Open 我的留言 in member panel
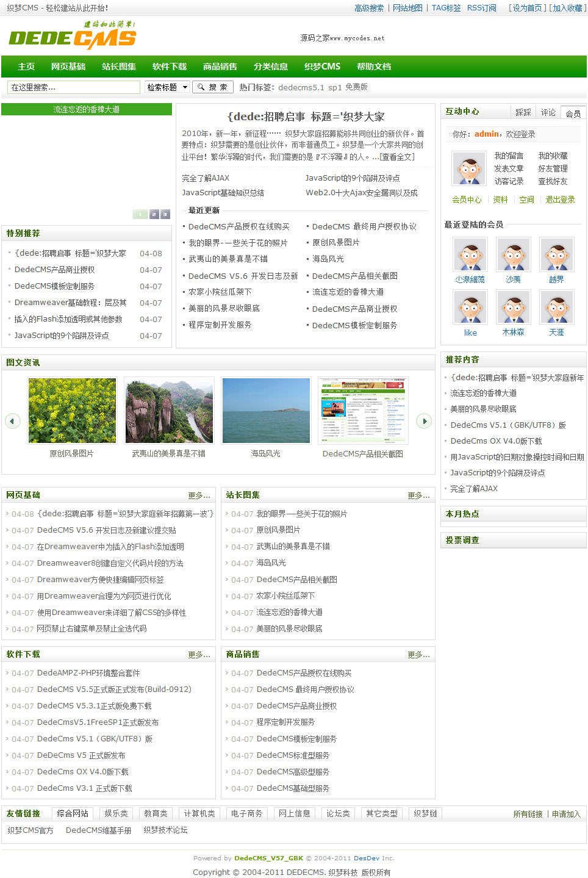 (509, 156)
